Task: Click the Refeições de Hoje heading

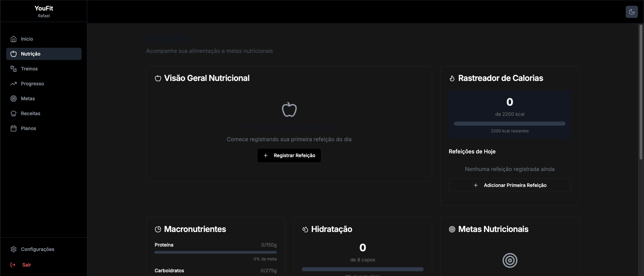Action: tap(472, 151)
